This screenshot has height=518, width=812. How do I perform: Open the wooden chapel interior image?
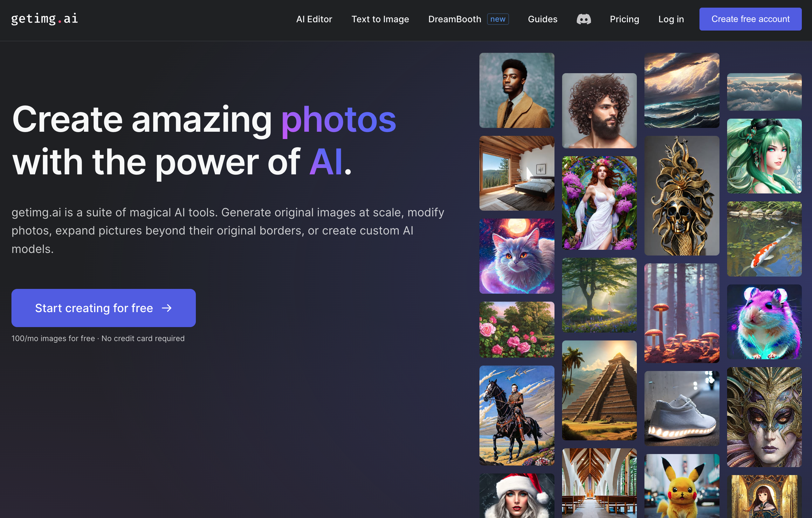(x=599, y=483)
